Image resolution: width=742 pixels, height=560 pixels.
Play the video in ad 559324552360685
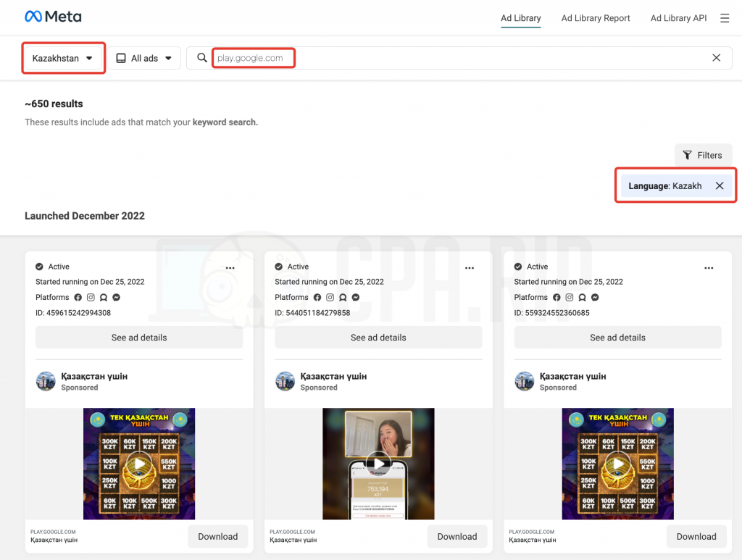tap(617, 464)
